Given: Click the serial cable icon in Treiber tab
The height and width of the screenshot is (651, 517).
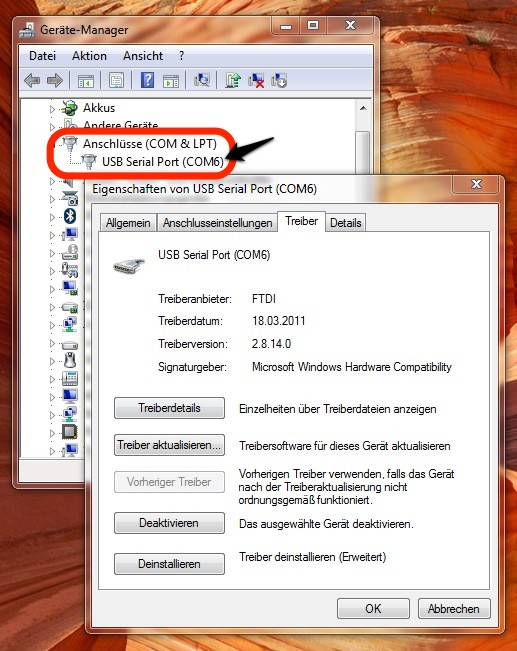Looking at the screenshot, I should pos(129,264).
